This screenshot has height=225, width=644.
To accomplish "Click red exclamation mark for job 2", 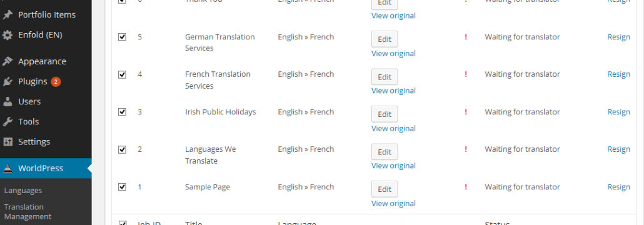I will (466, 149).
